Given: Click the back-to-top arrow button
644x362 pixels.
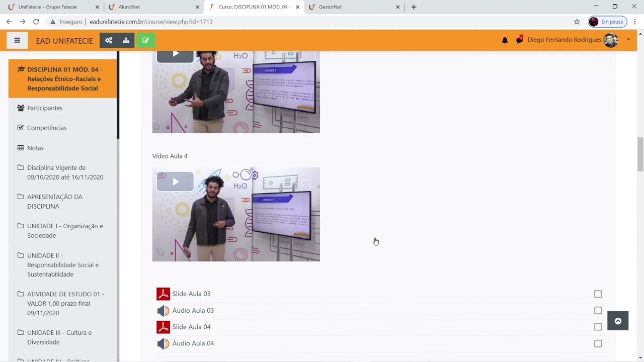Looking at the screenshot, I should [618, 321].
